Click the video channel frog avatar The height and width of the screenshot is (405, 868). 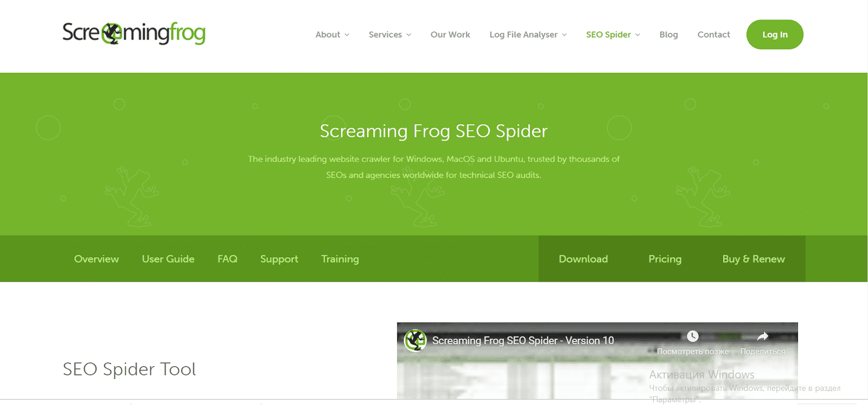[x=416, y=340]
